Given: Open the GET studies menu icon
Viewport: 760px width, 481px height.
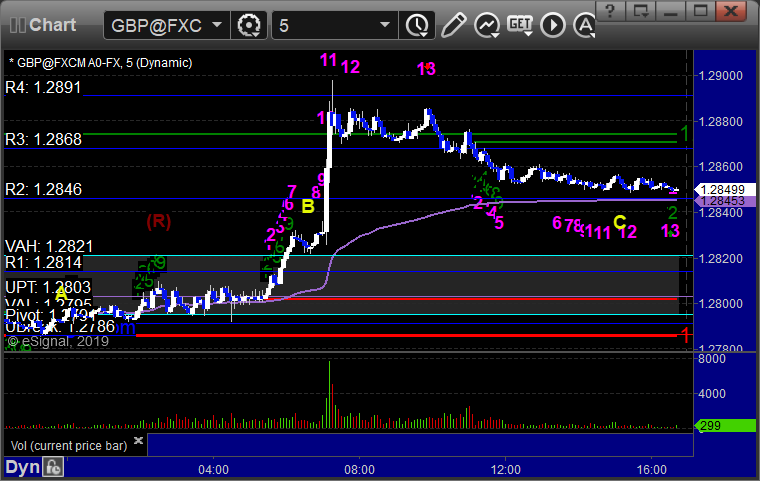Looking at the screenshot, I should [x=520, y=25].
